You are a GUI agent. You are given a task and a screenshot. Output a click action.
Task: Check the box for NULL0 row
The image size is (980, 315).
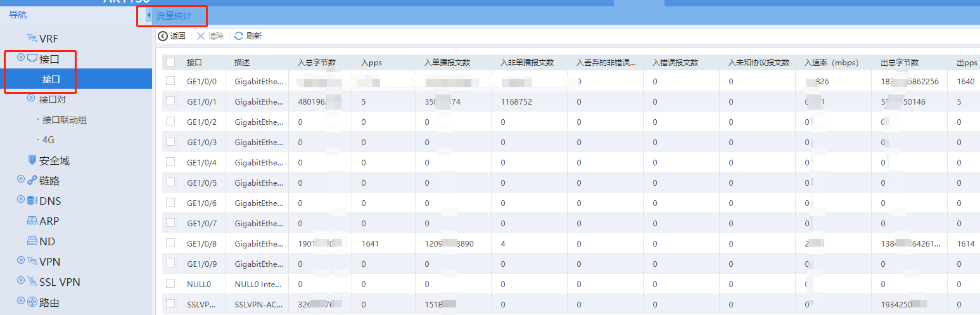pos(170,283)
